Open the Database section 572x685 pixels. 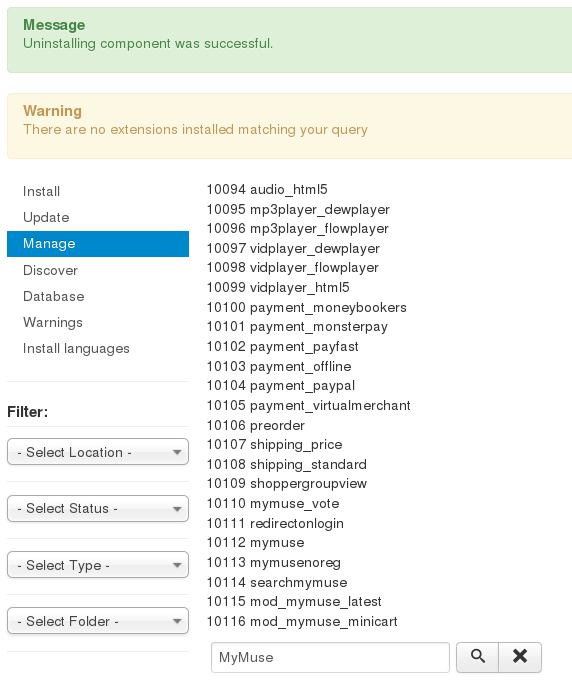(53, 296)
